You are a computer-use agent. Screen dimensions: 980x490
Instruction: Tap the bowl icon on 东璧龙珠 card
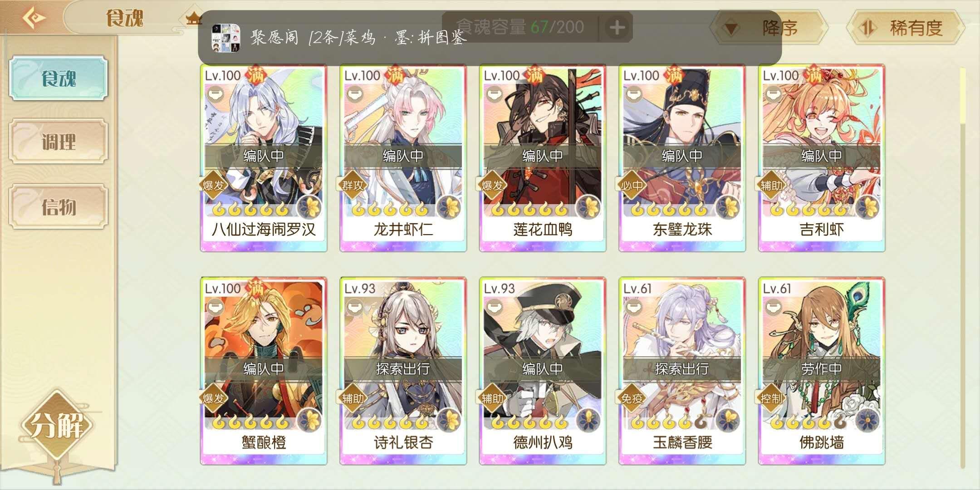[x=632, y=95]
